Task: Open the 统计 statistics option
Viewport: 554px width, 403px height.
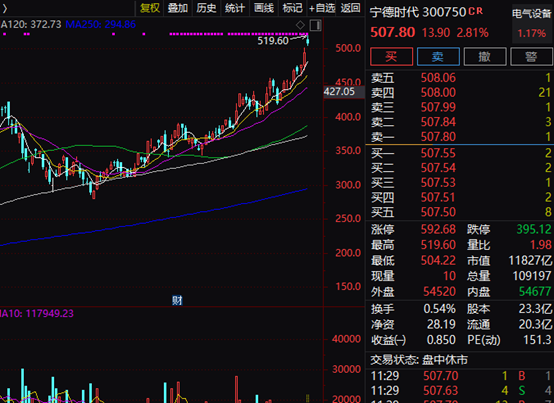Action: [x=235, y=8]
